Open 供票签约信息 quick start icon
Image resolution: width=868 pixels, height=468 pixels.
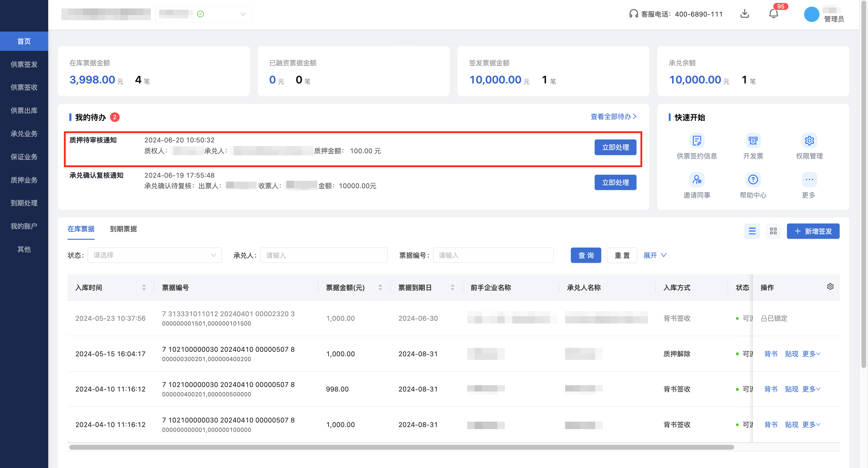[x=697, y=140]
